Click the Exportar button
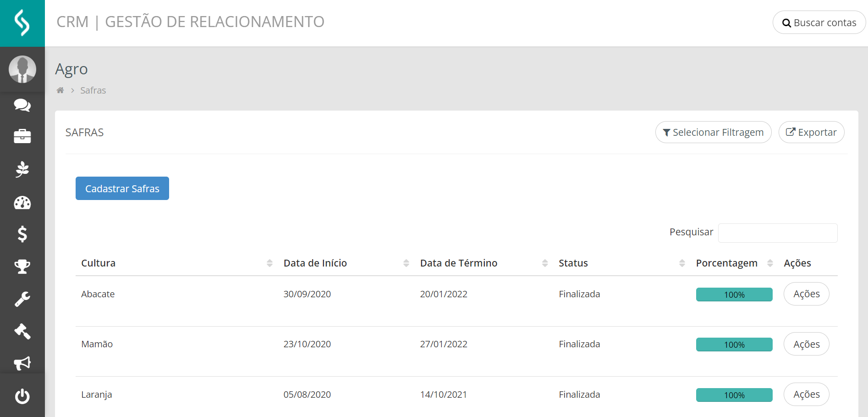The width and height of the screenshot is (868, 417). (811, 133)
